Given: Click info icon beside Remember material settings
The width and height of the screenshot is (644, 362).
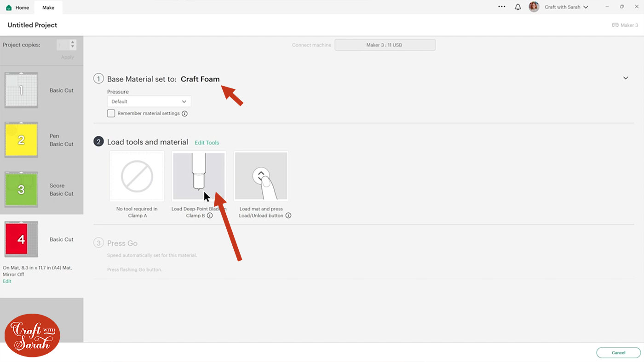Looking at the screenshot, I should [x=184, y=113].
